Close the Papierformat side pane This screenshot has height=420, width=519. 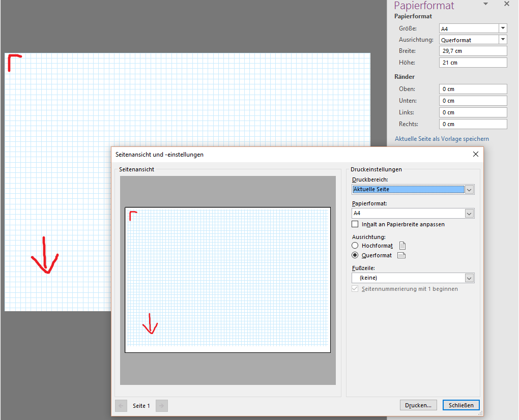[x=506, y=4]
